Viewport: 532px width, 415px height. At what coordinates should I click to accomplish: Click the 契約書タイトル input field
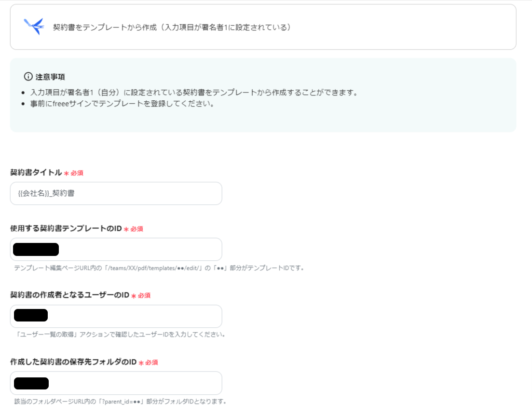pos(116,193)
